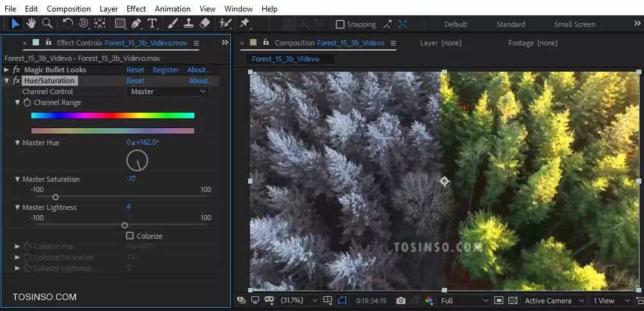Open the Layer menu
Image resolution: width=644 pixels, height=311 pixels.
click(x=109, y=8)
